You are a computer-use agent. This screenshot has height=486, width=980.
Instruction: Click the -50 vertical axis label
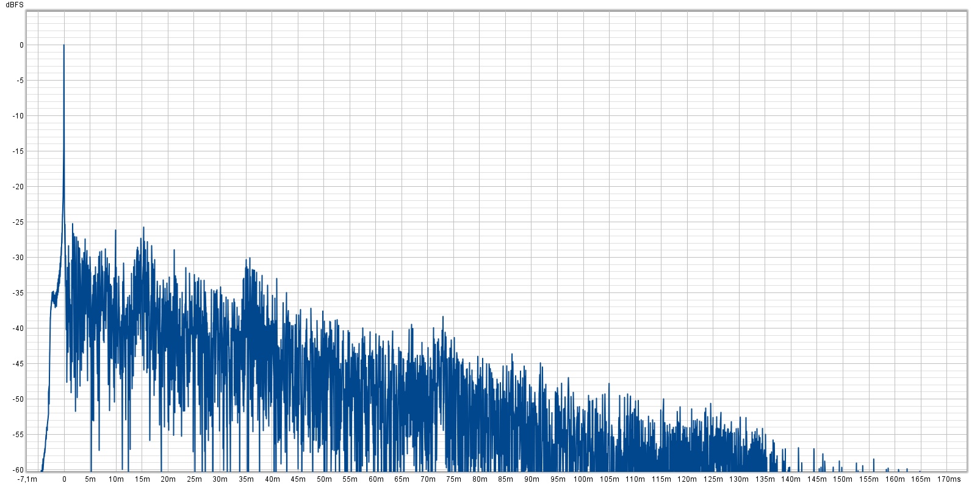(x=18, y=399)
